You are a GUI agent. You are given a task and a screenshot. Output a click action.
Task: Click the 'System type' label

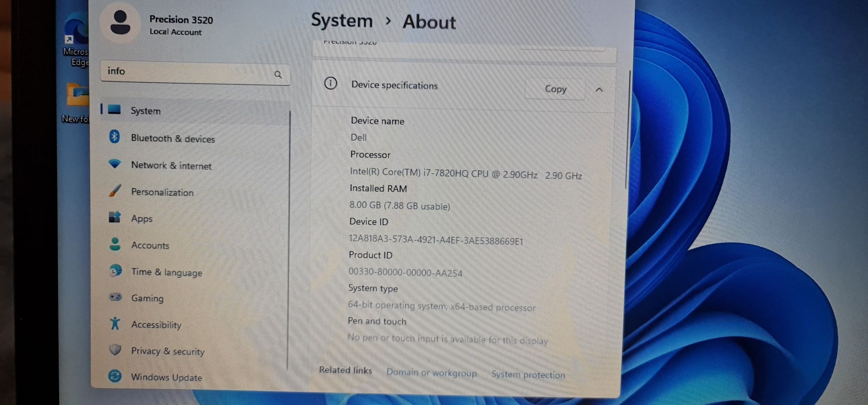pos(373,288)
